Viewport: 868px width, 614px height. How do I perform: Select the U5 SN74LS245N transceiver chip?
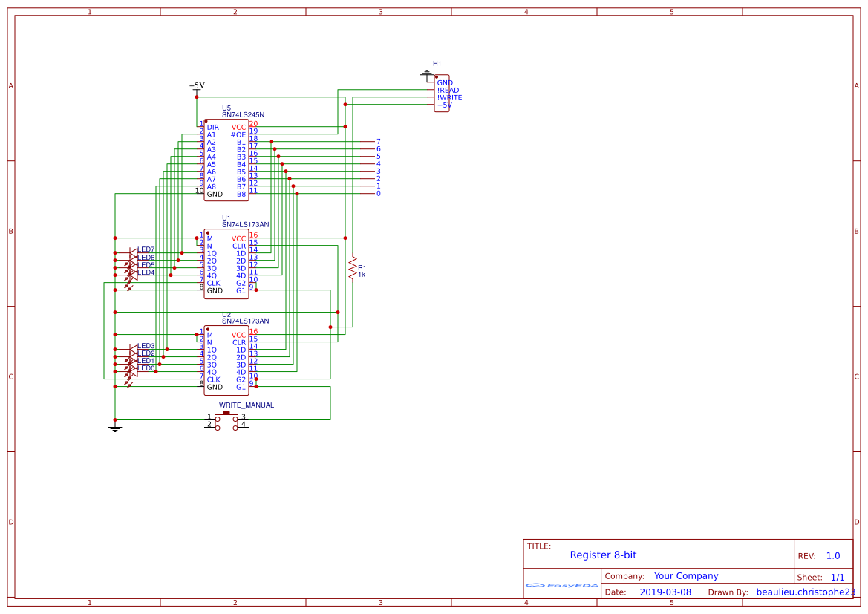[x=225, y=160]
